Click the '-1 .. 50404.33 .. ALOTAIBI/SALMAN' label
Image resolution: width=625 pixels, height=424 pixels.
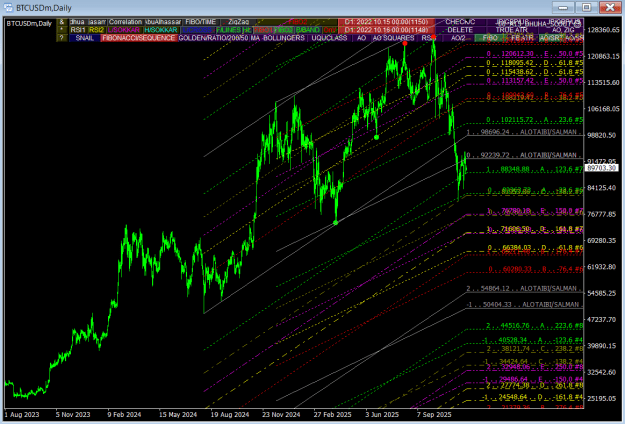523,304
